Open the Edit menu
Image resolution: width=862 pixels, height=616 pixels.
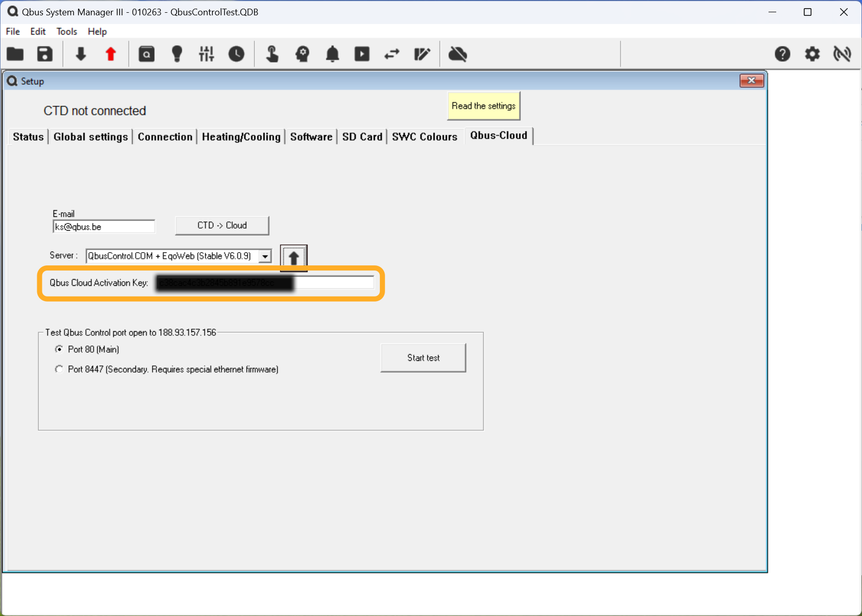[38, 32]
